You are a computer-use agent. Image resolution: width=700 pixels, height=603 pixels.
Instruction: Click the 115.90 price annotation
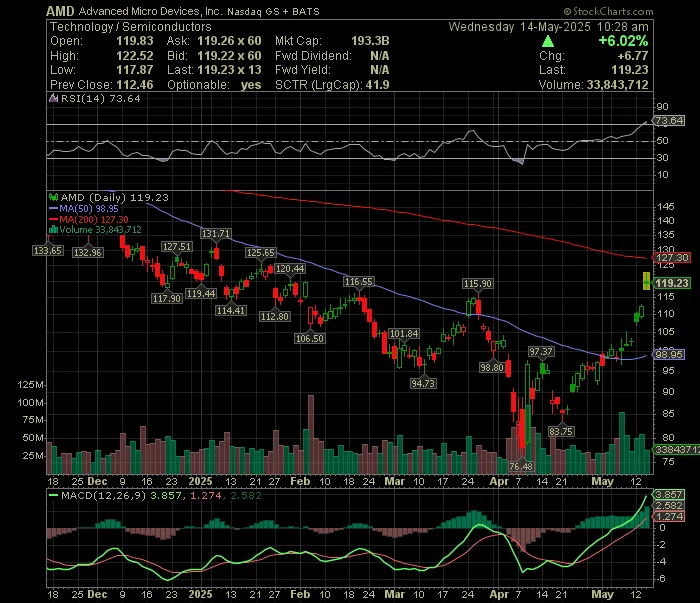(x=478, y=283)
